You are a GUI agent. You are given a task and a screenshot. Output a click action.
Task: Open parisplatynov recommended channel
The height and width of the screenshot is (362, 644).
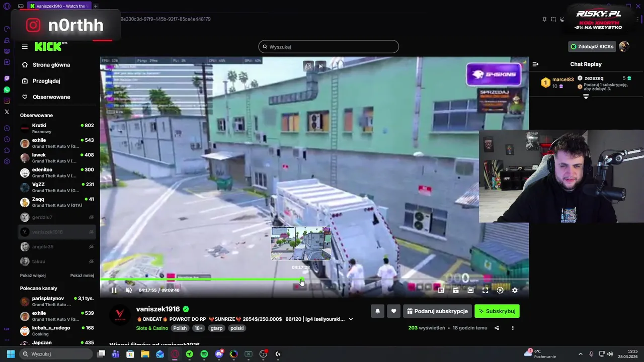click(x=57, y=301)
